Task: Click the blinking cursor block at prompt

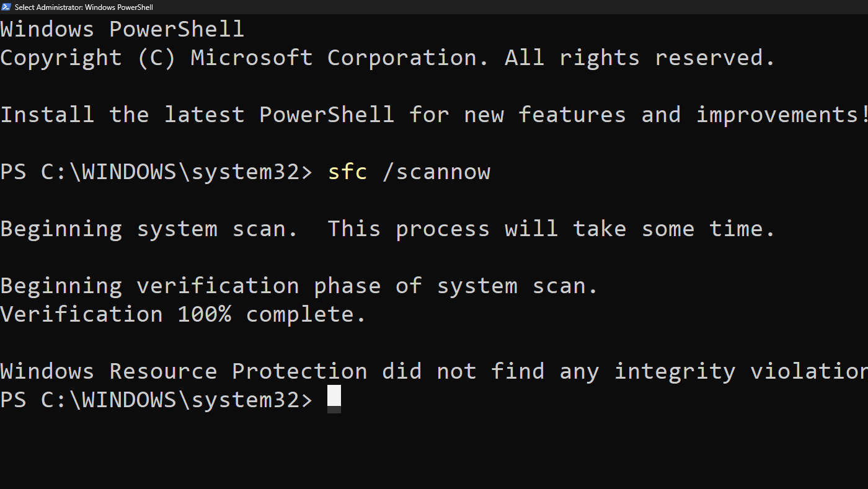Action: [x=334, y=399]
